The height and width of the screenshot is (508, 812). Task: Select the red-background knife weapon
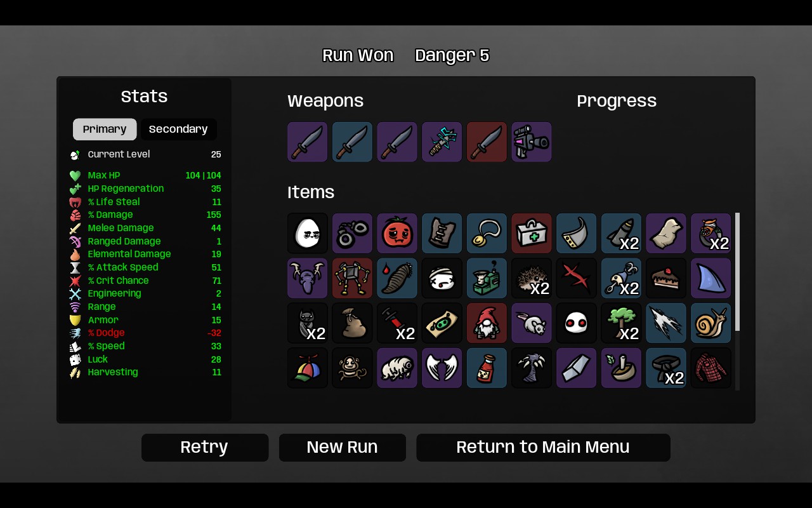point(487,142)
